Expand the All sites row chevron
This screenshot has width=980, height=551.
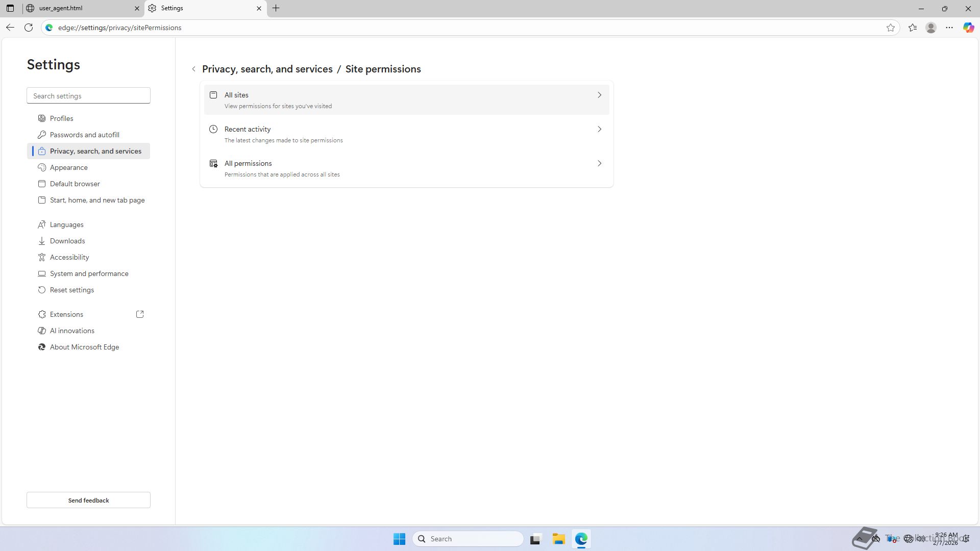[599, 95]
